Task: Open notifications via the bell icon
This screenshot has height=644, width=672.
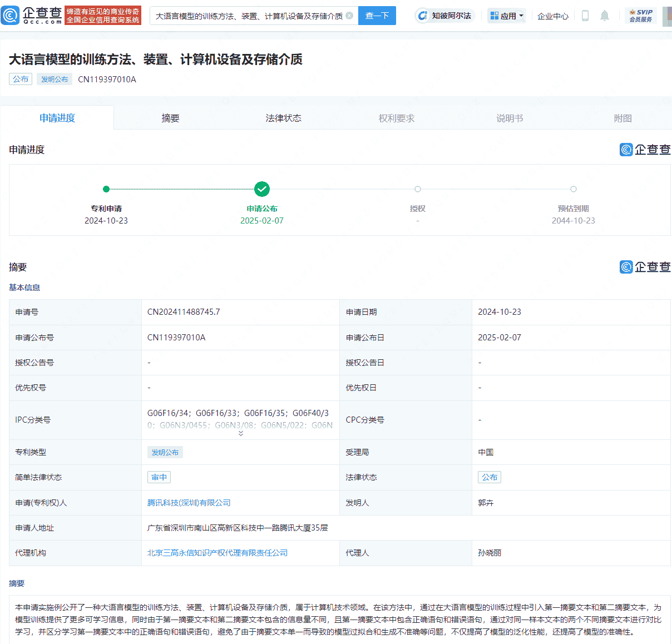Action: [x=605, y=16]
